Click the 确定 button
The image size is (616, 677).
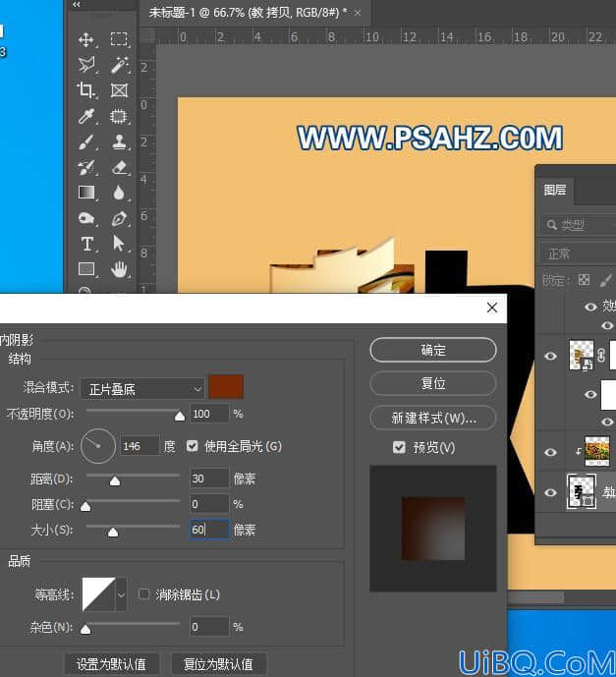pyautogui.click(x=433, y=350)
